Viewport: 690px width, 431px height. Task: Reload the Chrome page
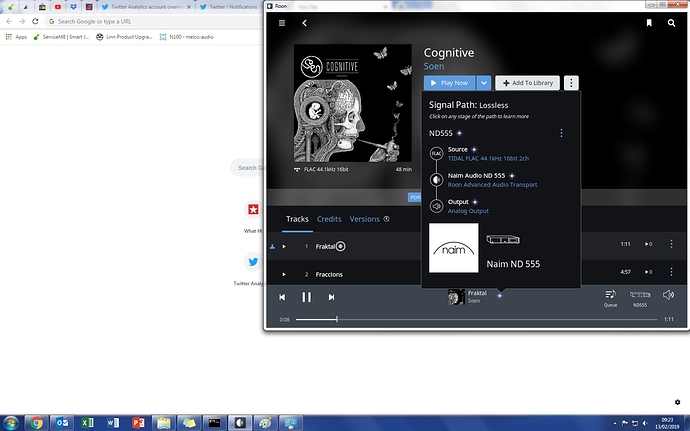tap(35, 21)
